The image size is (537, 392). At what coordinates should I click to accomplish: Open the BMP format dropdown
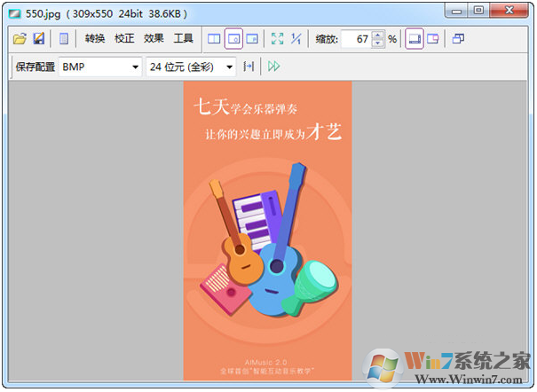[100, 67]
